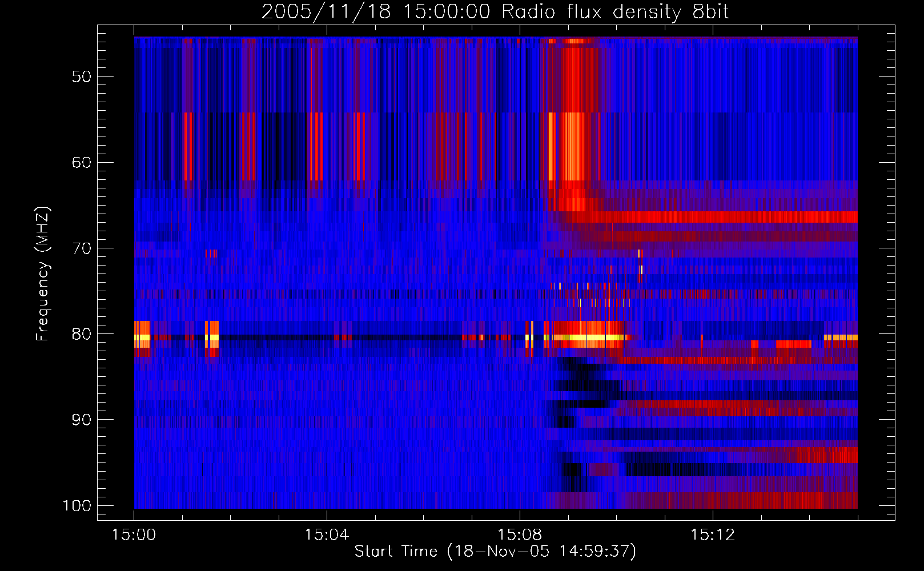This screenshot has width=924, height=571.
Task: Click the 50 frequency tick label
Action: [x=82, y=77]
